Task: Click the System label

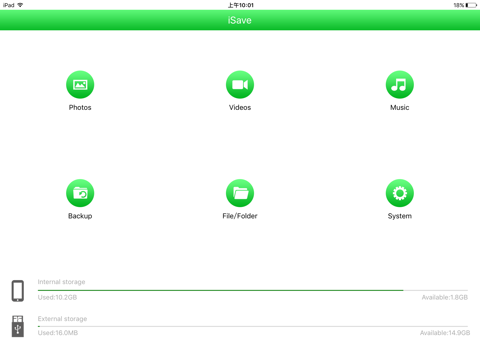Action: click(400, 216)
